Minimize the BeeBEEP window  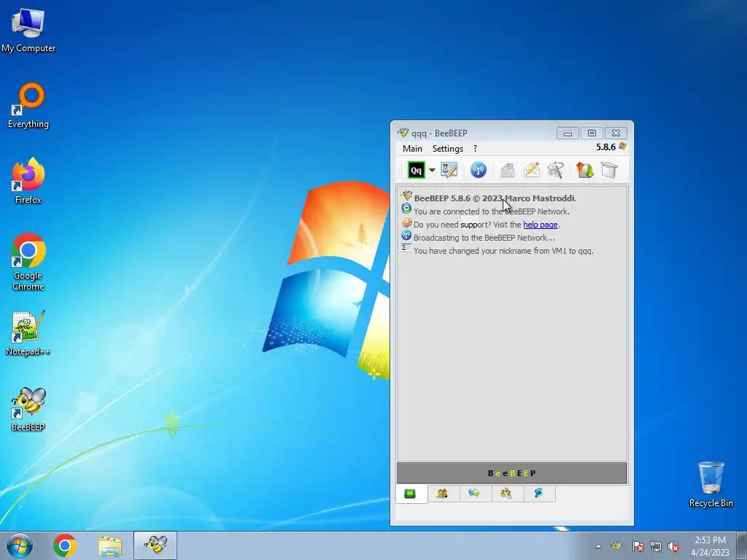tap(568, 133)
